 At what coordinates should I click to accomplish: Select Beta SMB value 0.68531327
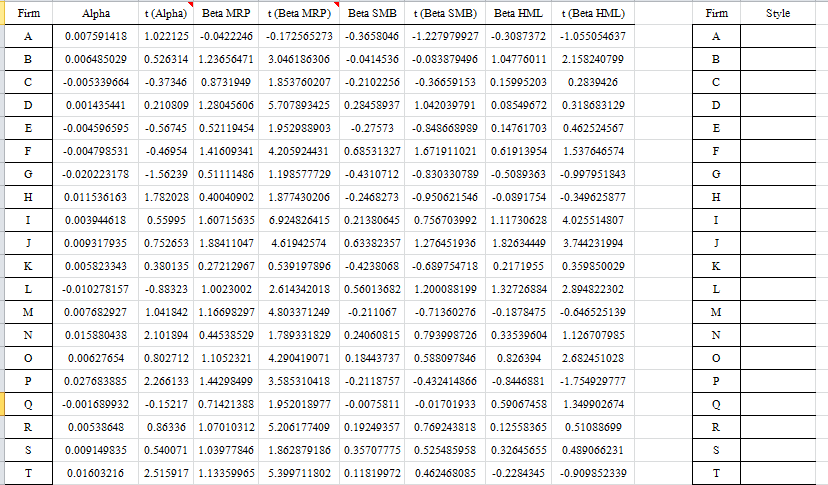[372, 151]
